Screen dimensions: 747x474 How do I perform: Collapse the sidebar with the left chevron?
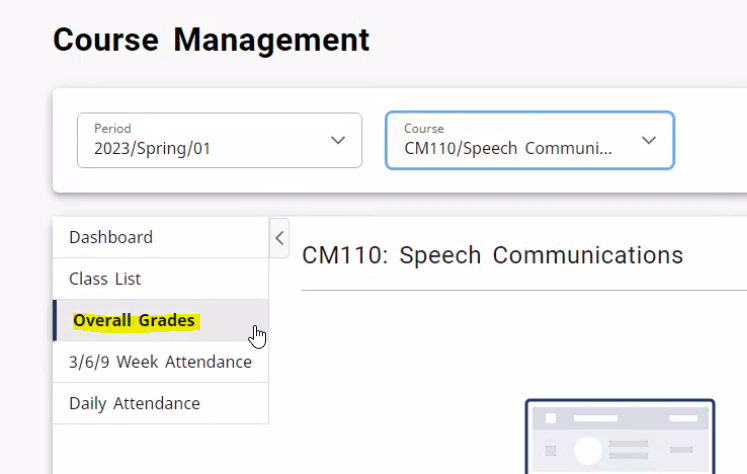pos(280,238)
